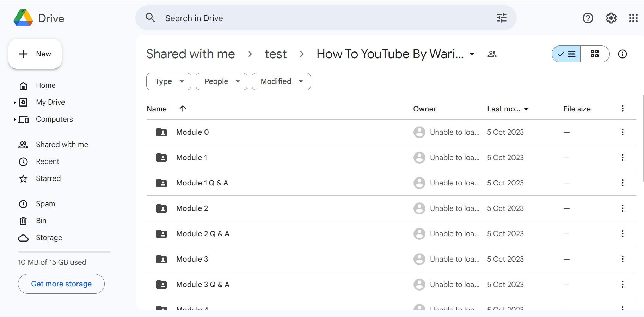This screenshot has height=317, width=644.
Task: Click Module 1 owner 'Unable to loa...' text
Action: tap(455, 158)
